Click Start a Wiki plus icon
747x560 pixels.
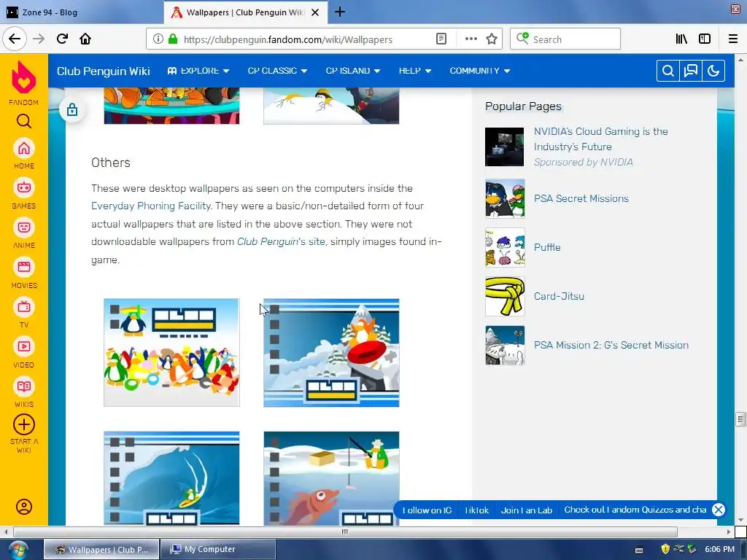pyautogui.click(x=24, y=424)
